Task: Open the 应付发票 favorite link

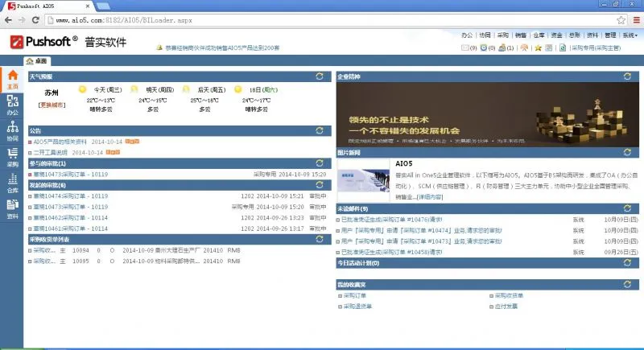Action: click(x=506, y=306)
